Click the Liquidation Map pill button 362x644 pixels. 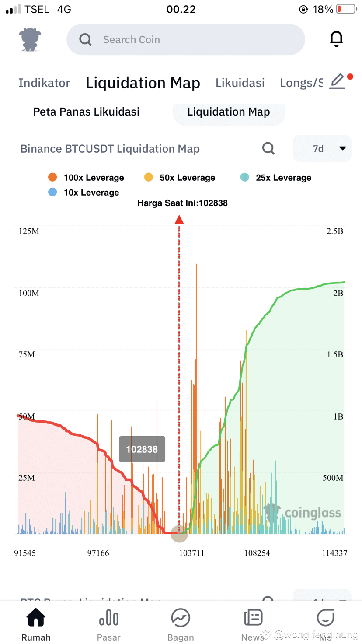point(229,112)
